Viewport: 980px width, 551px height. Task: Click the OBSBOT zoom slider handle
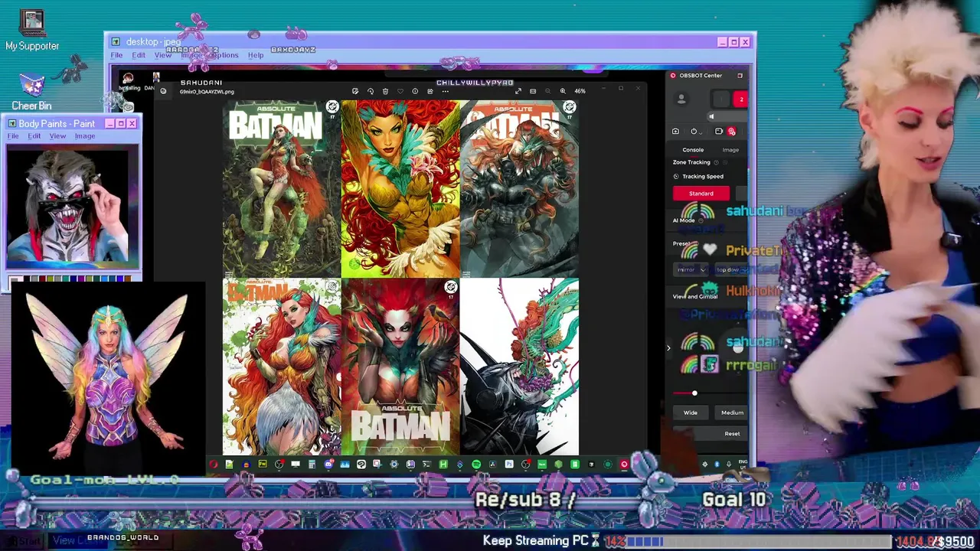[694, 393]
